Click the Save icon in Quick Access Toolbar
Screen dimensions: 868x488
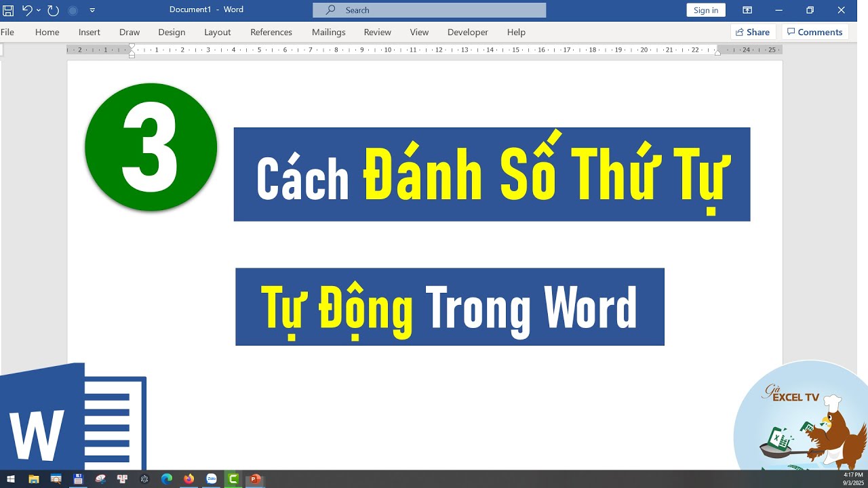8,10
